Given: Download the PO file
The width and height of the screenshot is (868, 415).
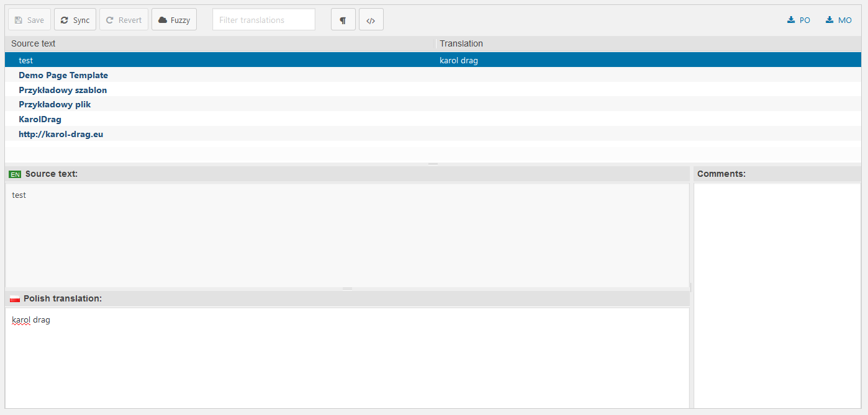Looking at the screenshot, I should (798, 20).
